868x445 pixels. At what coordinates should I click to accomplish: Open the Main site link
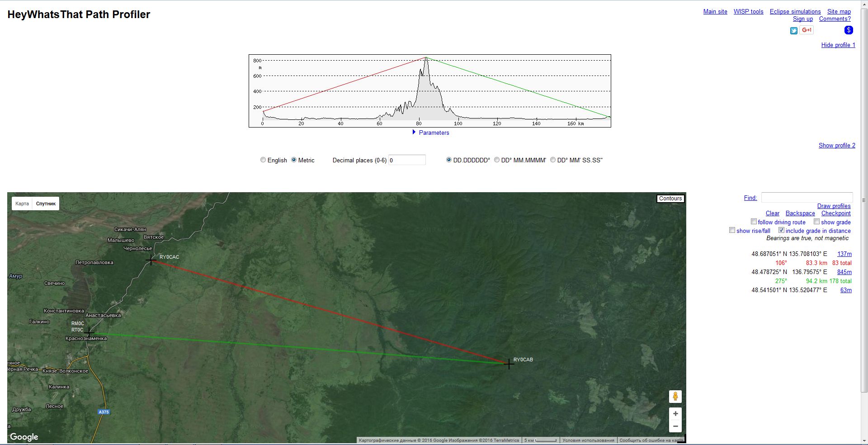click(x=715, y=12)
